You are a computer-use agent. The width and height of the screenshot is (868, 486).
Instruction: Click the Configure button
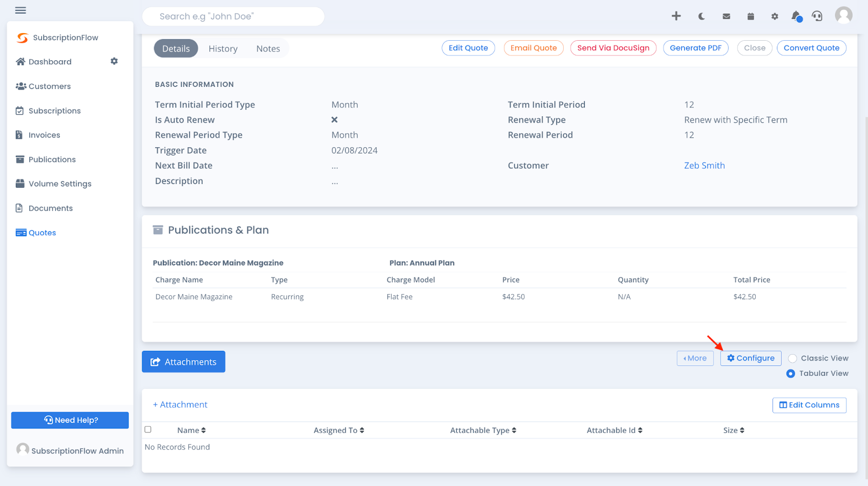[751, 358]
